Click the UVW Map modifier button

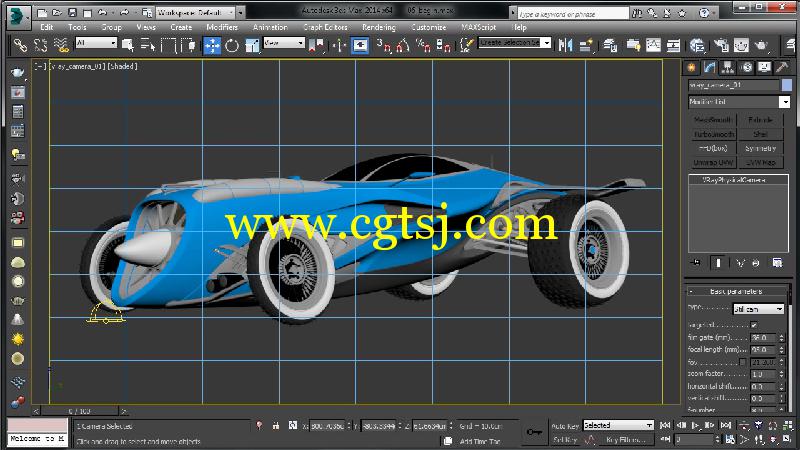(761, 163)
